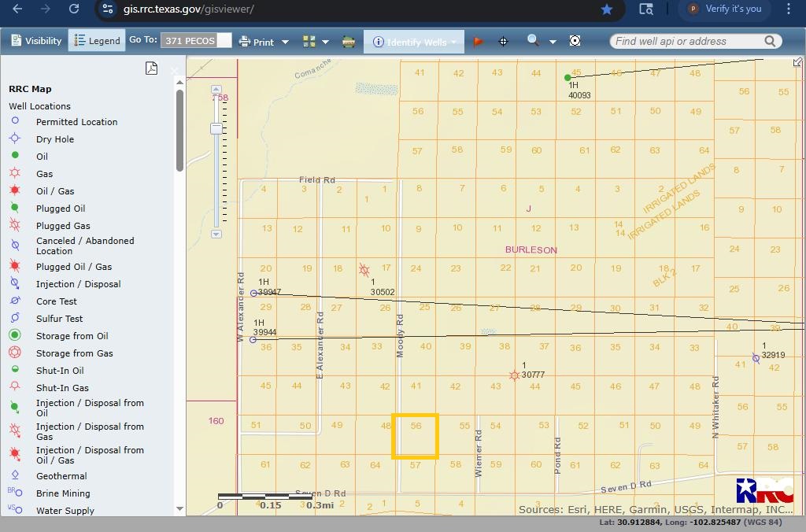Reload the GIS viewer page
806x532 pixels.
coord(74,9)
